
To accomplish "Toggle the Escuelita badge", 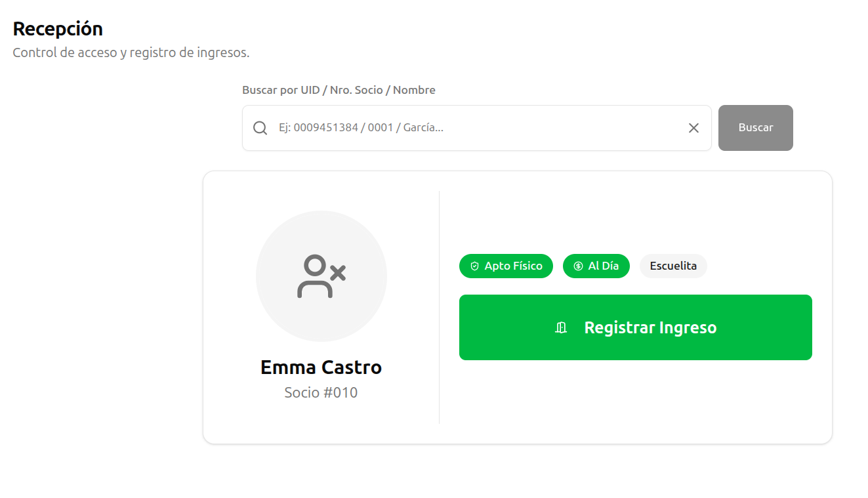I will tap(673, 266).
